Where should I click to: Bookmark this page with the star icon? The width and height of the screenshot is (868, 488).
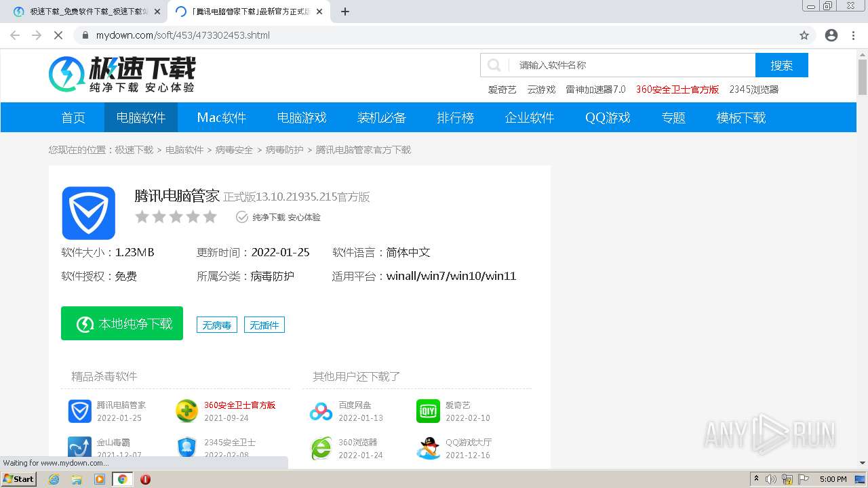click(804, 35)
